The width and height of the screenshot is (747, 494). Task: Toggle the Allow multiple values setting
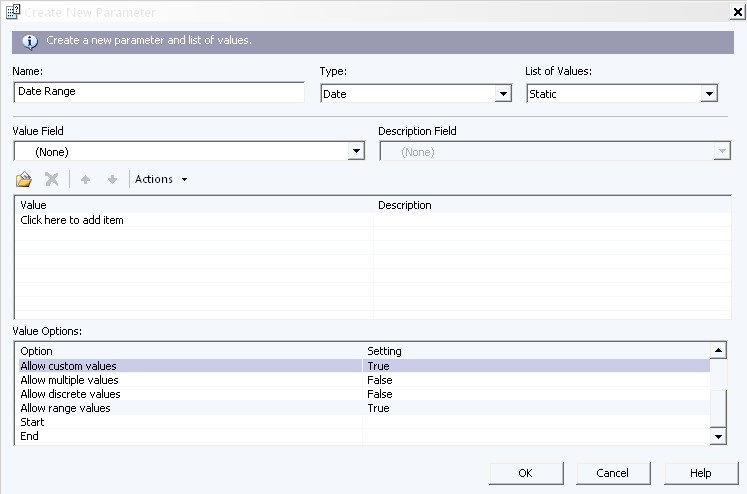click(536, 380)
